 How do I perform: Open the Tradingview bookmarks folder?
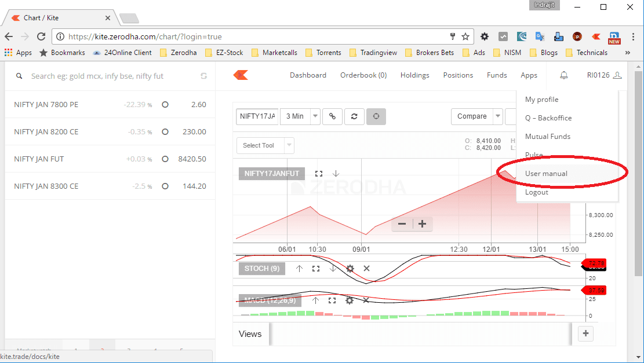click(x=373, y=53)
